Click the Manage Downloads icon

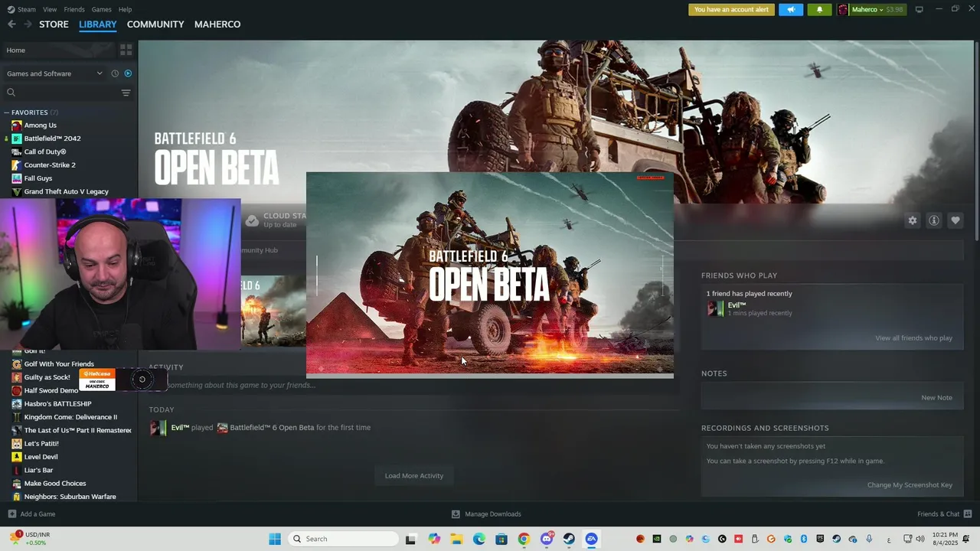(456, 514)
